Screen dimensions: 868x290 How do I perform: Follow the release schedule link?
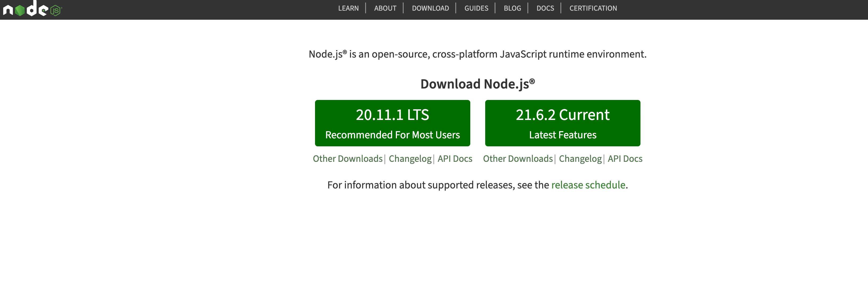point(588,185)
